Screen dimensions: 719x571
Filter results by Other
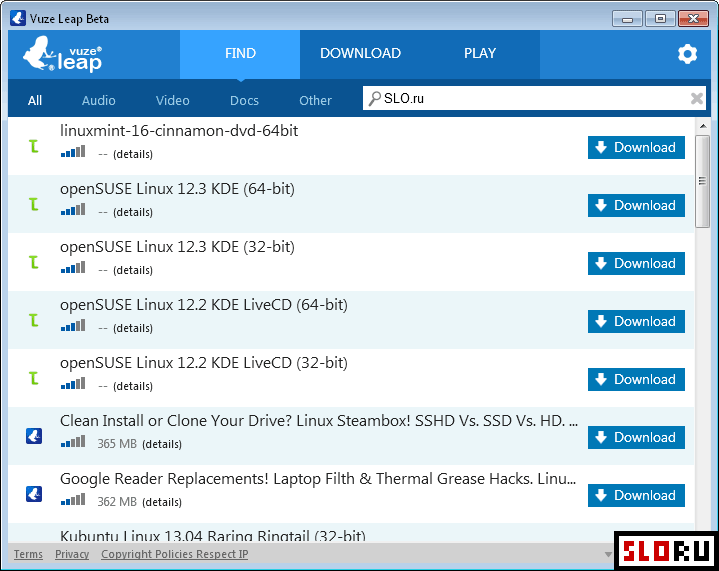pos(315,100)
